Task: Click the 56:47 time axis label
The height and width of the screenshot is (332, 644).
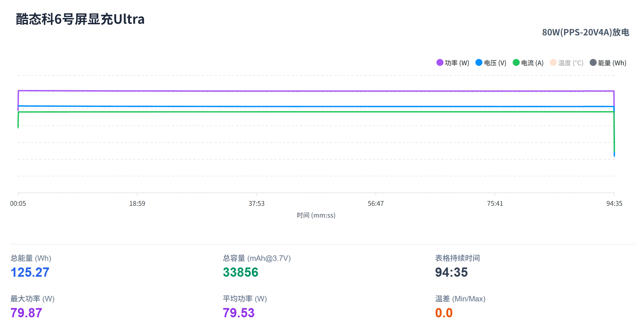Action: [x=376, y=204]
